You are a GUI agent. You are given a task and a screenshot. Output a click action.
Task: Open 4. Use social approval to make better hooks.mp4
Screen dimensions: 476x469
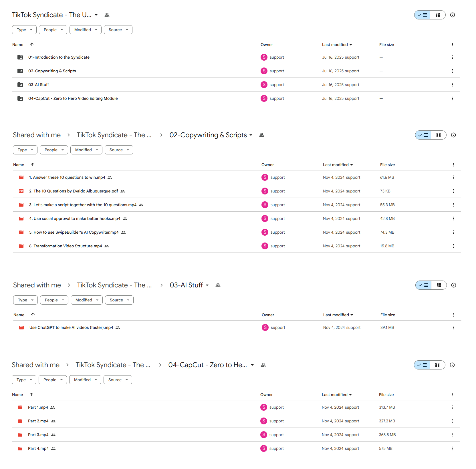[75, 218]
